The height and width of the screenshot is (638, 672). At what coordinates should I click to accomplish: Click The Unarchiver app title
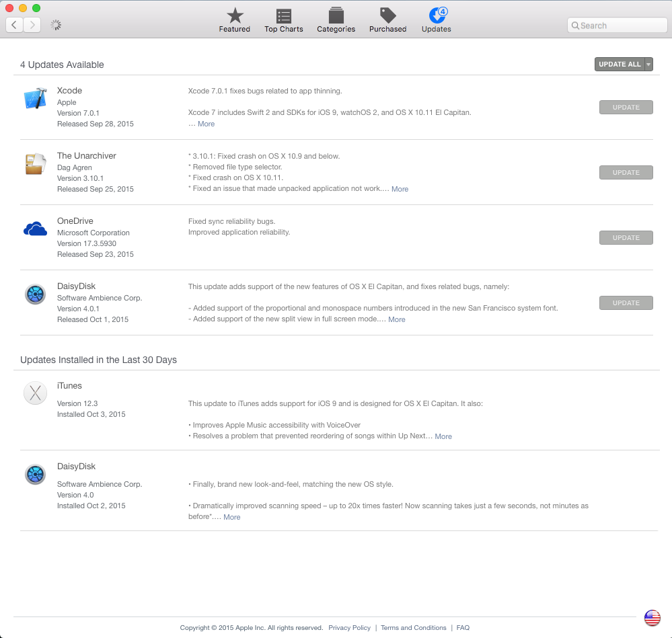87,155
